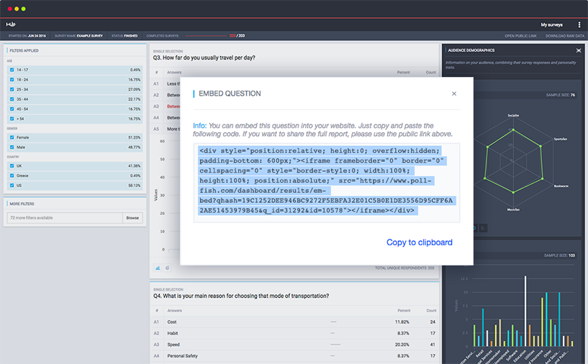Click the More Filters panel header

point(22,204)
